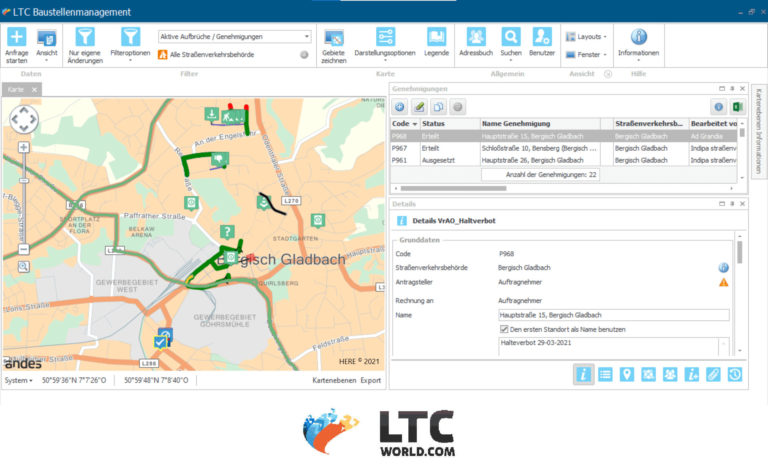Click Kartenebenen link below the map
Viewport: 768px width, 472px height.
tap(334, 380)
